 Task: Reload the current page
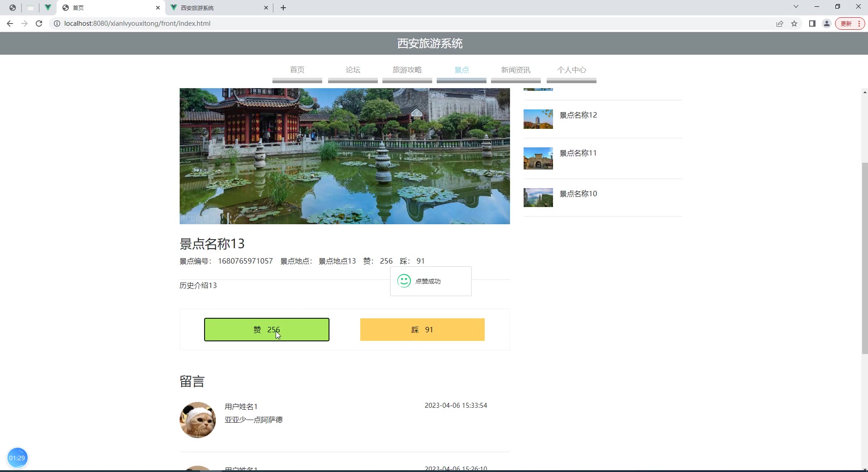click(x=39, y=24)
